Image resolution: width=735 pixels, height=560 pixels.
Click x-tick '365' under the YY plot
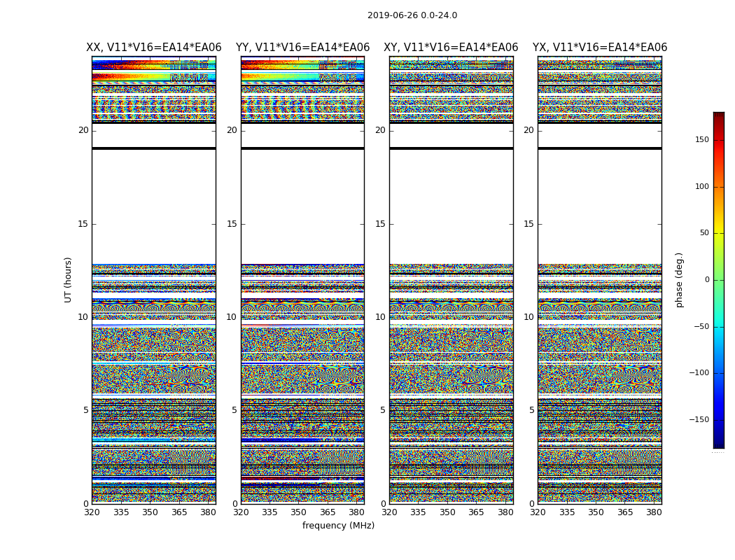click(x=328, y=512)
